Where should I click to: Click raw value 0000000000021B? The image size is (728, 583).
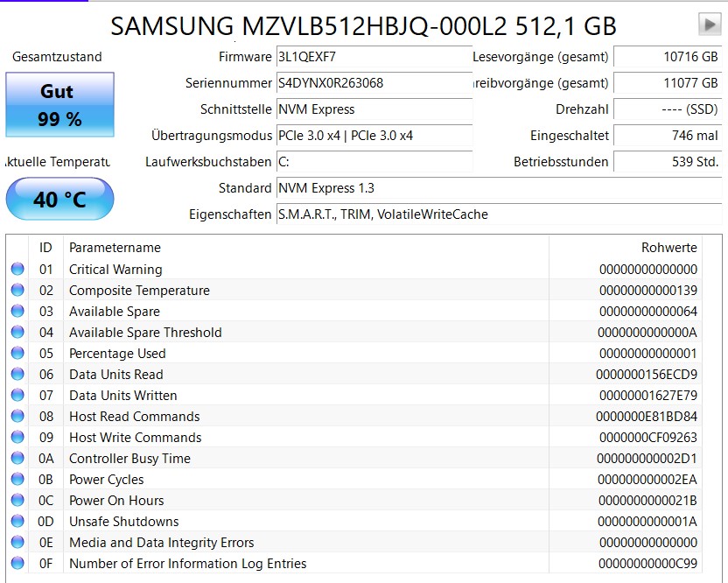coord(647,501)
